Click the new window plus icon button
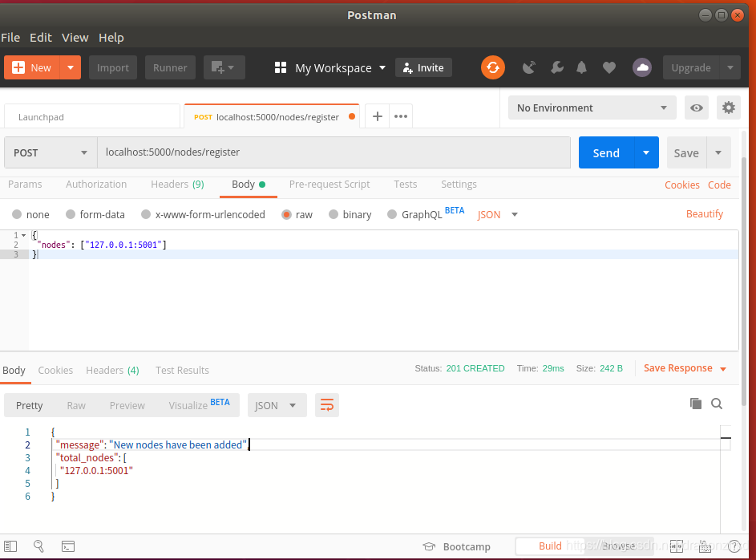 click(224, 67)
